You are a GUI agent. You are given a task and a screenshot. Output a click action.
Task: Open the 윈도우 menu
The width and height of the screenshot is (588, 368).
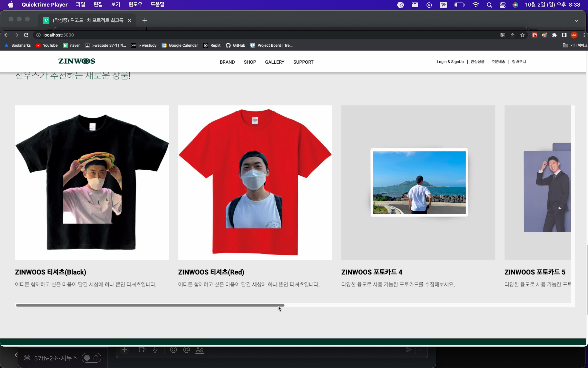tap(135, 5)
